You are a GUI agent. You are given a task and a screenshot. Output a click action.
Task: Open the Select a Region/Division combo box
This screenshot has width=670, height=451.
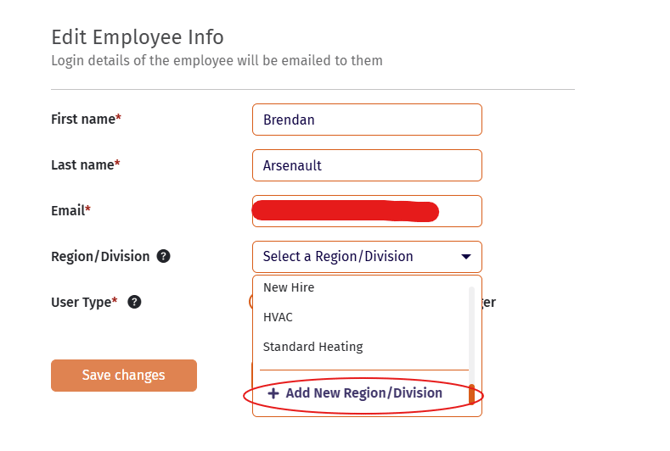(367, 256)
